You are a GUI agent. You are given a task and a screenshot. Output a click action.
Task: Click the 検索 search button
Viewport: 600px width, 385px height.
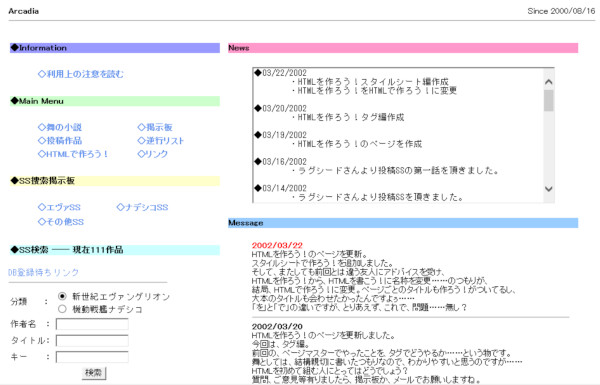[94, 373]
